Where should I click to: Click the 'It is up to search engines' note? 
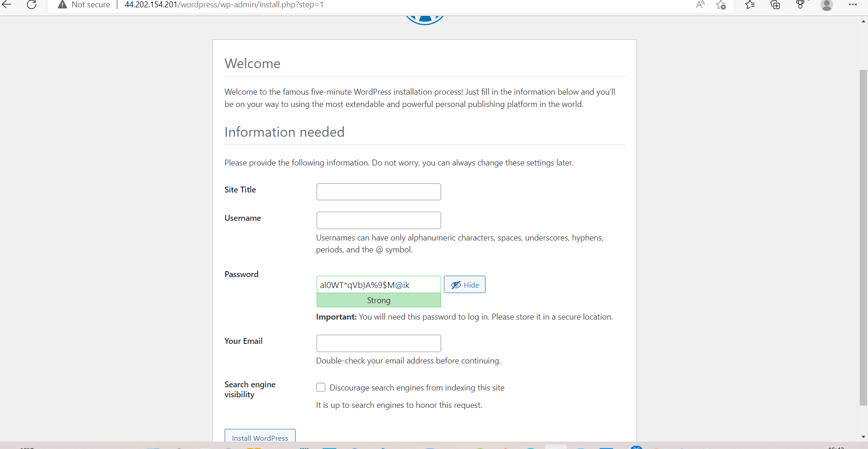(399, 405)
